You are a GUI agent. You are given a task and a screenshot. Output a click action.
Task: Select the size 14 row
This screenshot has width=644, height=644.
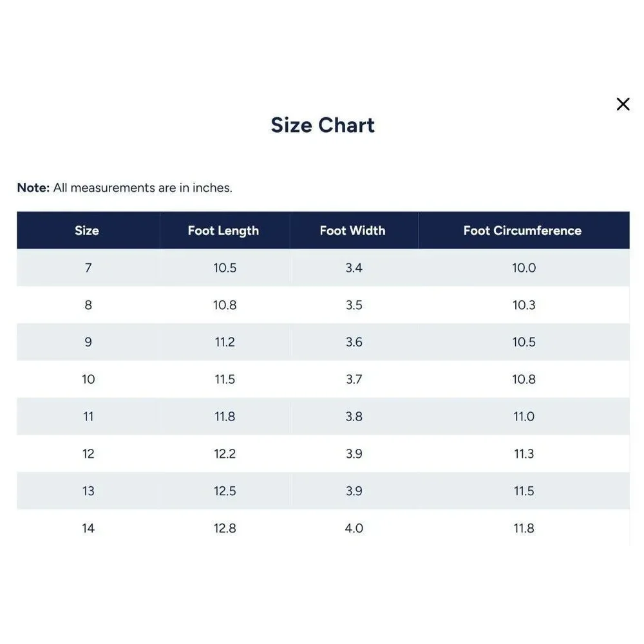tap(323, 528)
